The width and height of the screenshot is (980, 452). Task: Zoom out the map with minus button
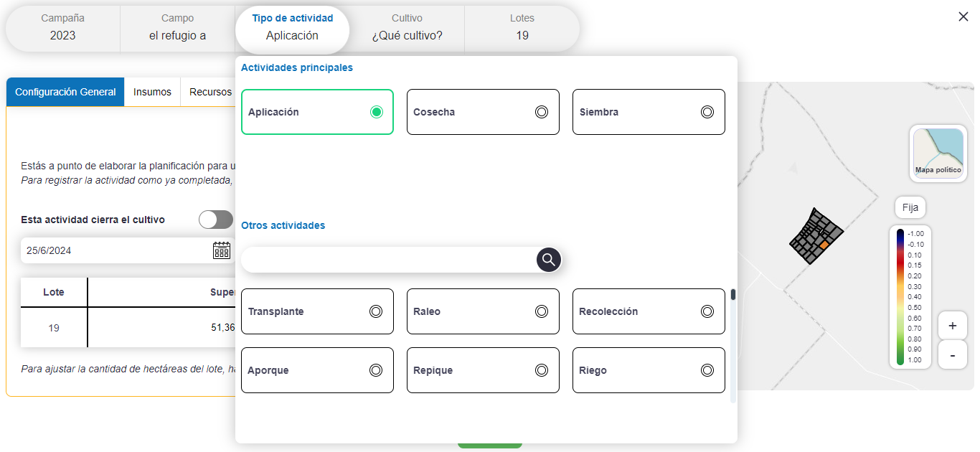952,354
